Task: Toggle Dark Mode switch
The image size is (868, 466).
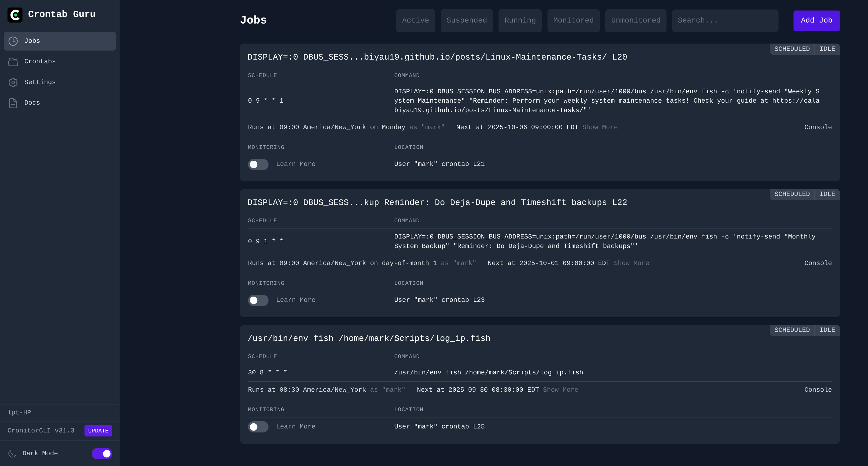Action: (x=102, y=453)
